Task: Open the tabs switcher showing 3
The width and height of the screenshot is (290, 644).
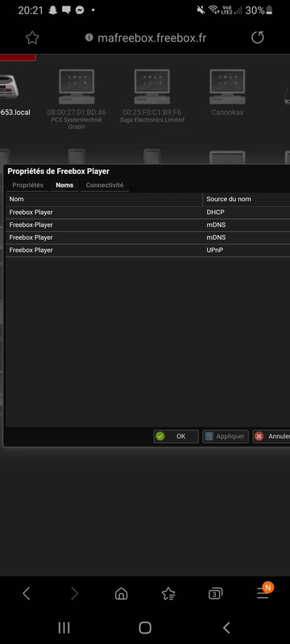Action: [215, 593]
